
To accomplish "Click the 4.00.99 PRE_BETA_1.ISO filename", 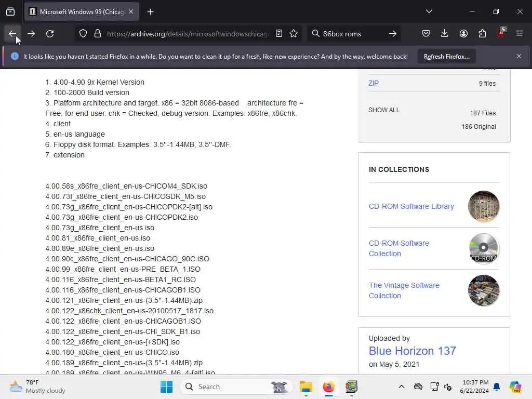I will coord(123,270).
